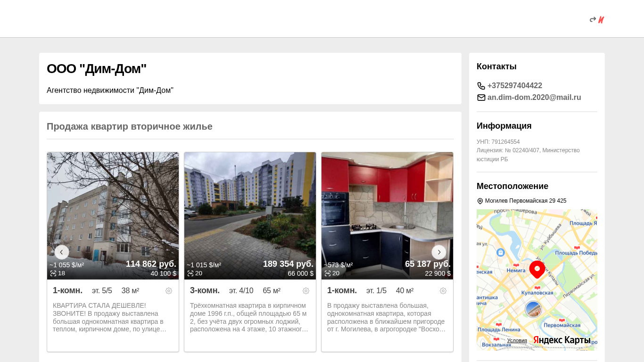Click the ~1 015 $/м² rate
Viewport: 644px width, 362px height.
click(x=204, y=265)
